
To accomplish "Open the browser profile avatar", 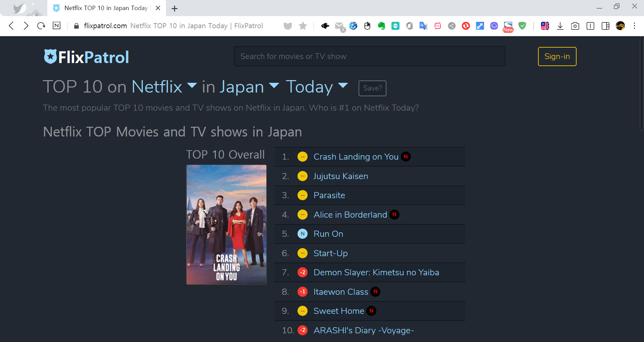I will coord(621,26).
